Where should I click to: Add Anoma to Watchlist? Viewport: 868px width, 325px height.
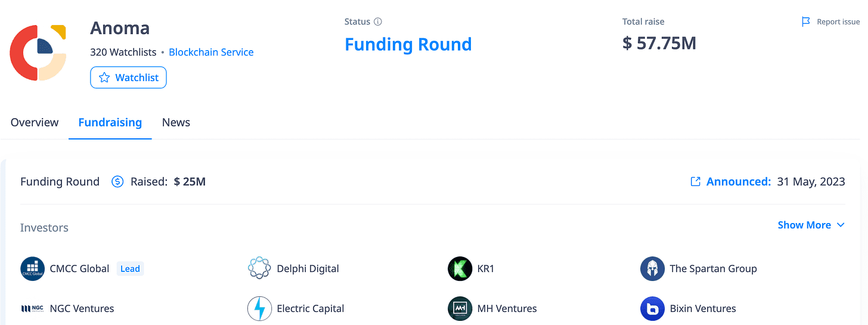pos(128,78)
